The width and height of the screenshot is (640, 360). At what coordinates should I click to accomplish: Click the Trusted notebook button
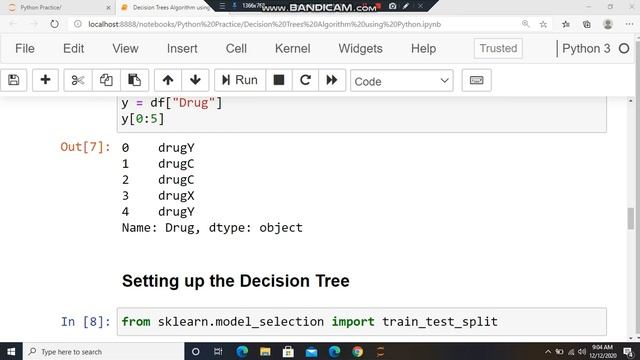tap(498, 49)
